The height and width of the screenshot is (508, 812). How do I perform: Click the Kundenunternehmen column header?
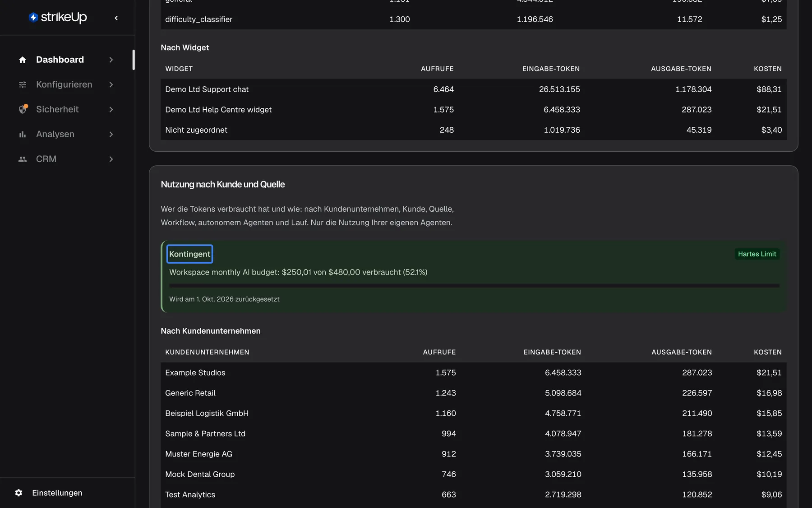207,352
